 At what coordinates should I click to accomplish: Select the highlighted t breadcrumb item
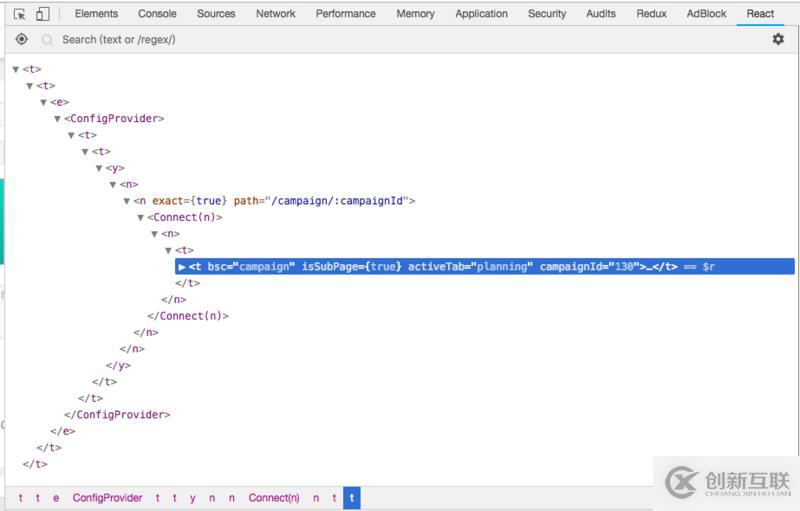351,498
